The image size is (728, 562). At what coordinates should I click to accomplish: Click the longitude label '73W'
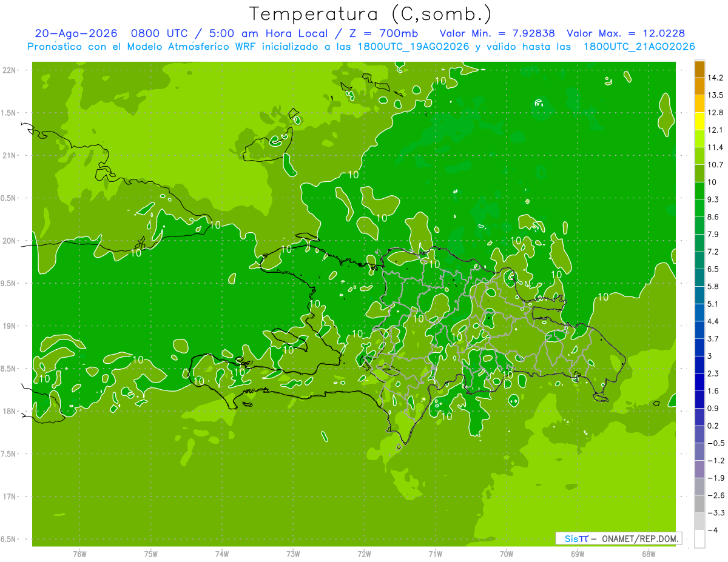pos(293,555)
